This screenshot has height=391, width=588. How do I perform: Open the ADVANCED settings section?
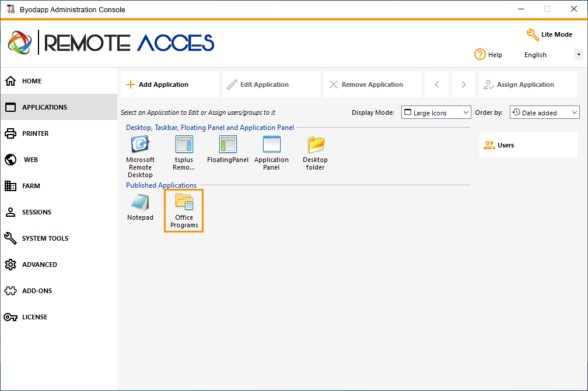point(59,265)
